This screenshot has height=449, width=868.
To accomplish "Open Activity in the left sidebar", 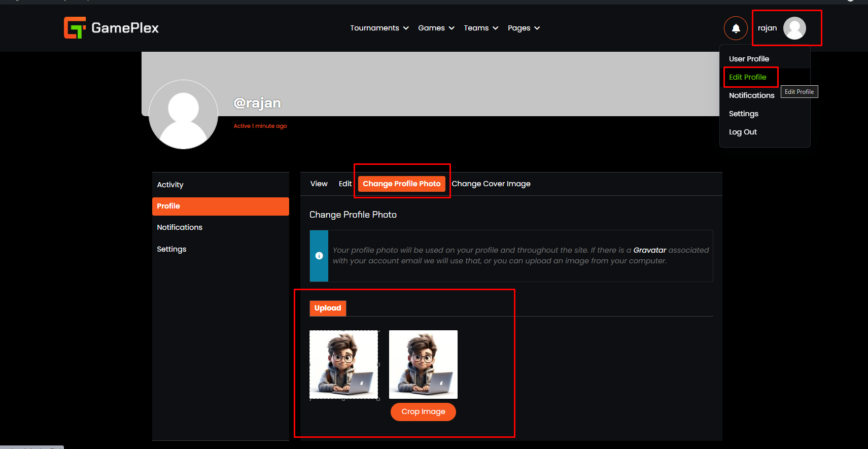I will click(170, 185).
